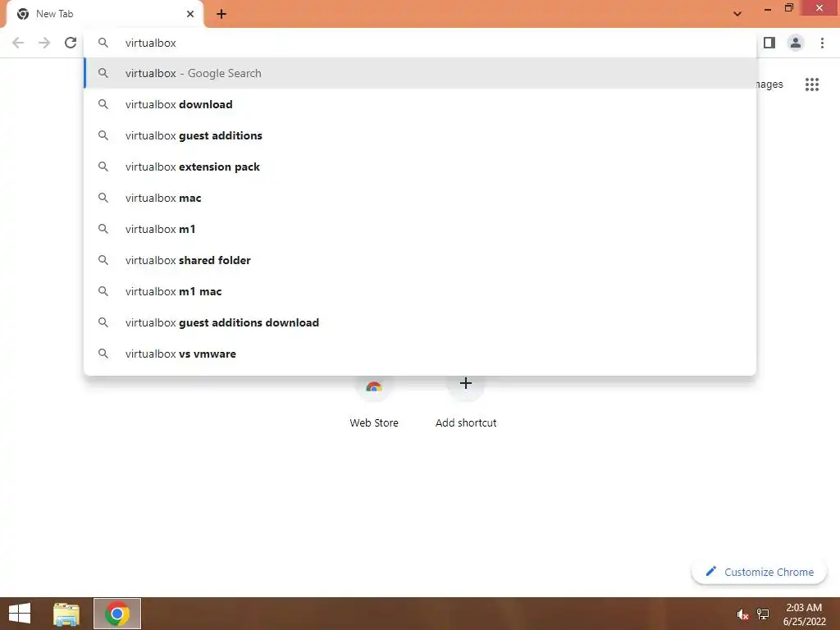Click the partially hidden Images link
Viewport: 840px width, 630px height.
click(x=769, y=84)
